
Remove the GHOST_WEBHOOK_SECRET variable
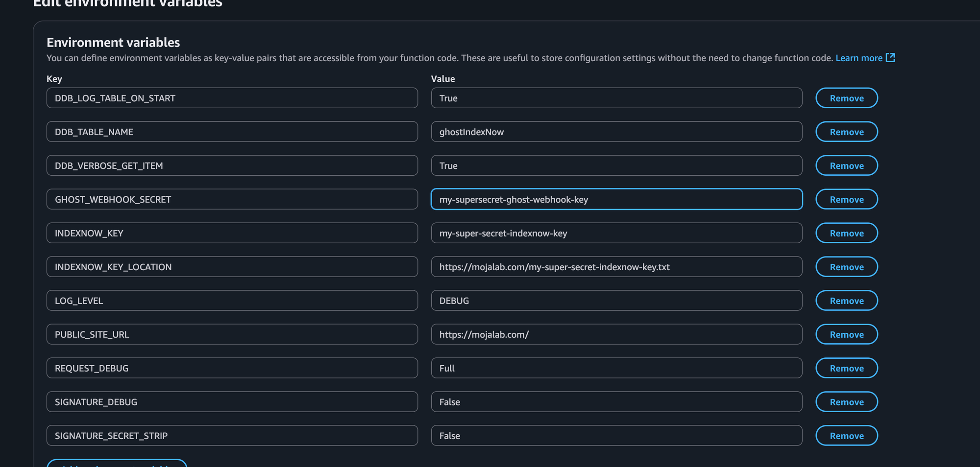846,199
